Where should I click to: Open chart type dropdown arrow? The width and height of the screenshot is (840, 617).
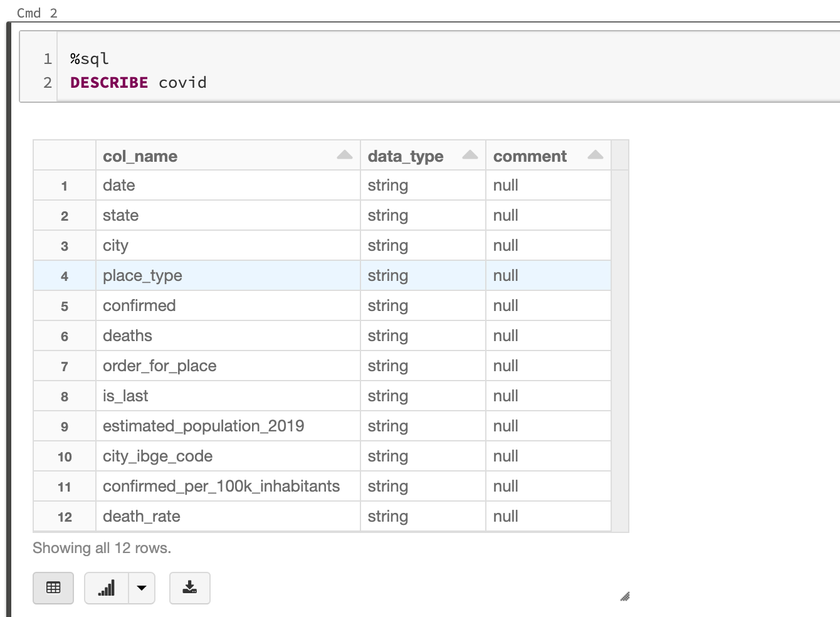[142, 588]
